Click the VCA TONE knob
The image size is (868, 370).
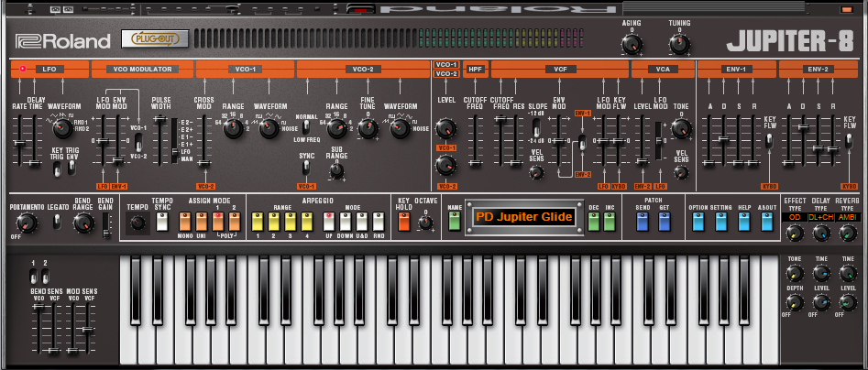point(681,128)
